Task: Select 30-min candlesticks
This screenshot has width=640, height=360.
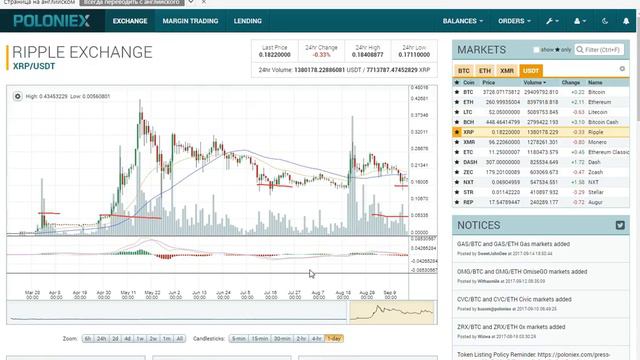Action: (282, 338)
